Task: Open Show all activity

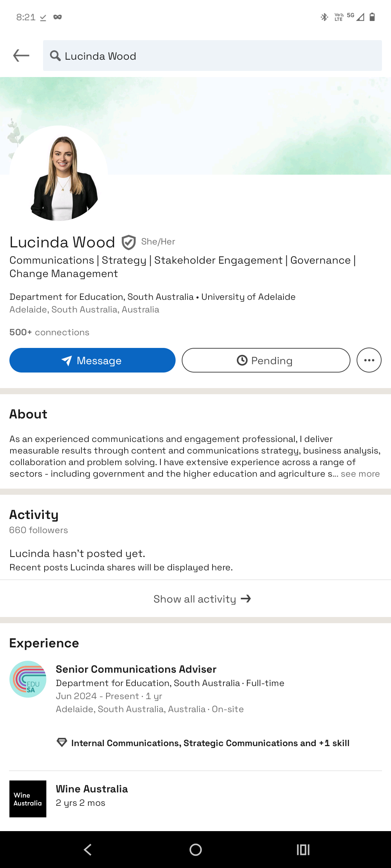Action: click(195, 599)
